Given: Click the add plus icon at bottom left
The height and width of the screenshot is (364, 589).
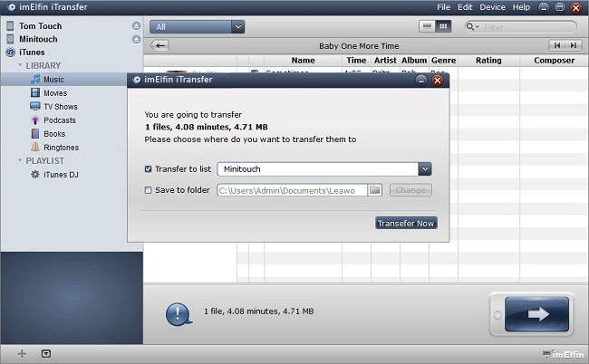Looking at the screenshot, I should (x=22, y=353).
